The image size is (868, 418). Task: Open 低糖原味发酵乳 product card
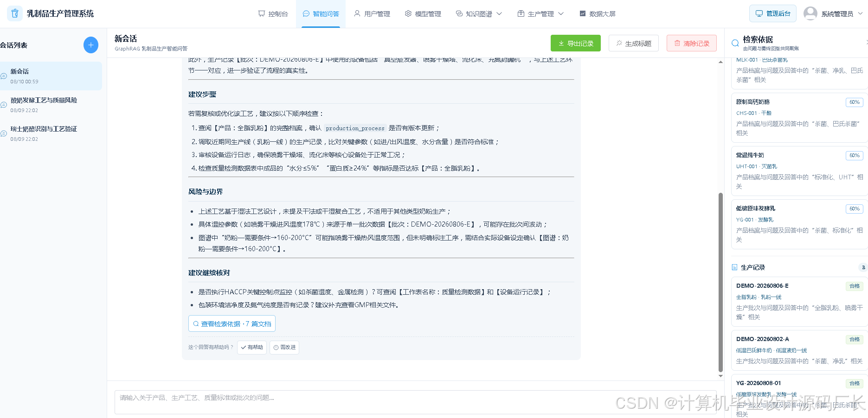[799, 224]
